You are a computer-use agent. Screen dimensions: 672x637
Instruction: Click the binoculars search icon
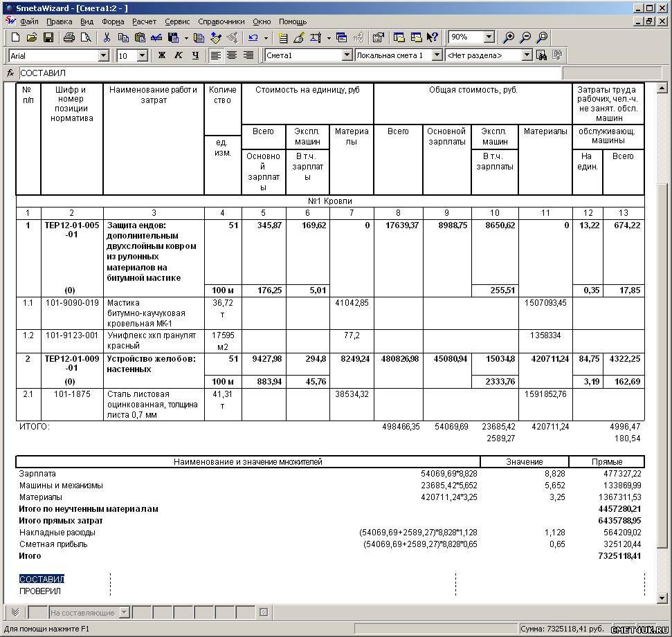pos(541,55)
